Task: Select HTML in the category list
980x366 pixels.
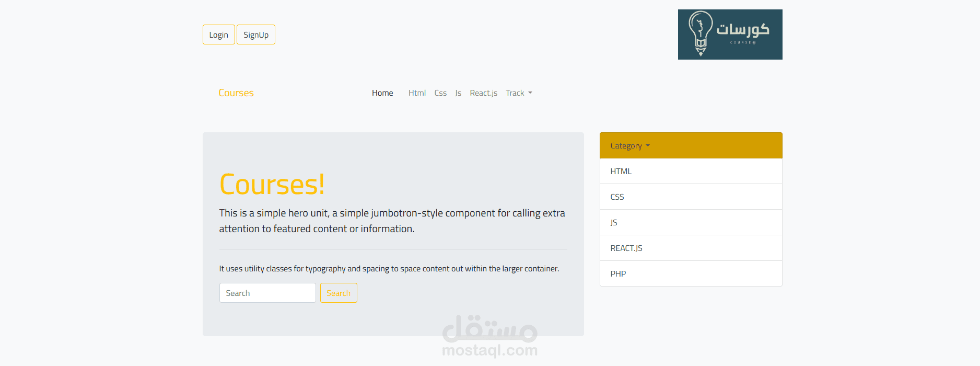Action: [x=691, y=171]
